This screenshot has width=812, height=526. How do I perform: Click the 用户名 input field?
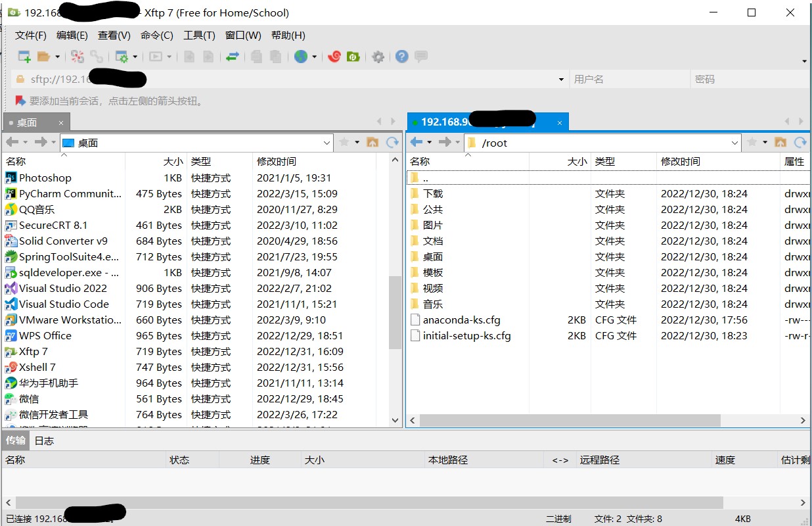629,79
